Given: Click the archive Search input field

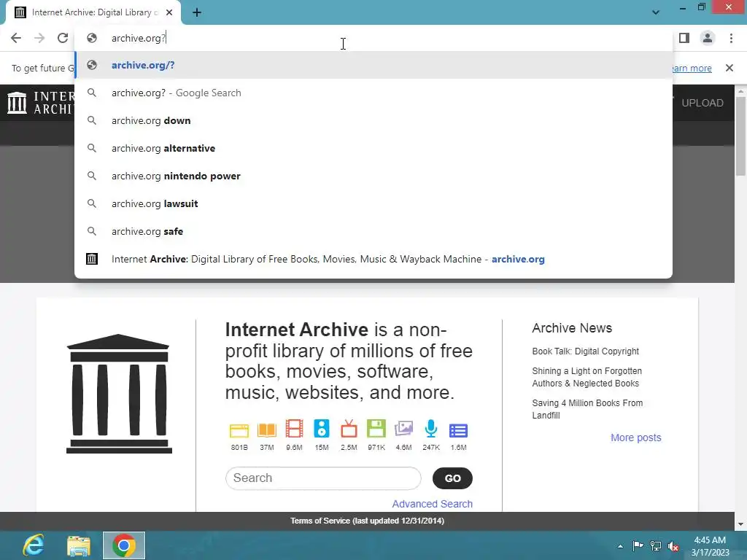Looking at the screenshot, I should (x=323, y=478).
